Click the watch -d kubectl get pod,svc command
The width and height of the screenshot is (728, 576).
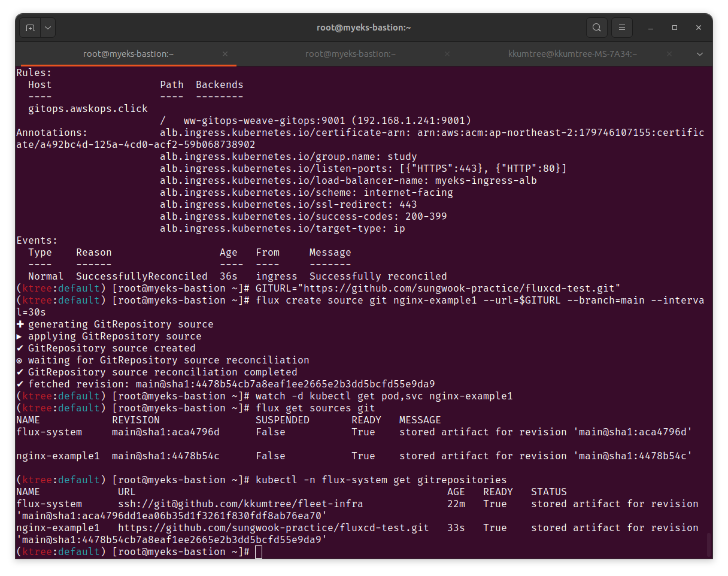384,396
